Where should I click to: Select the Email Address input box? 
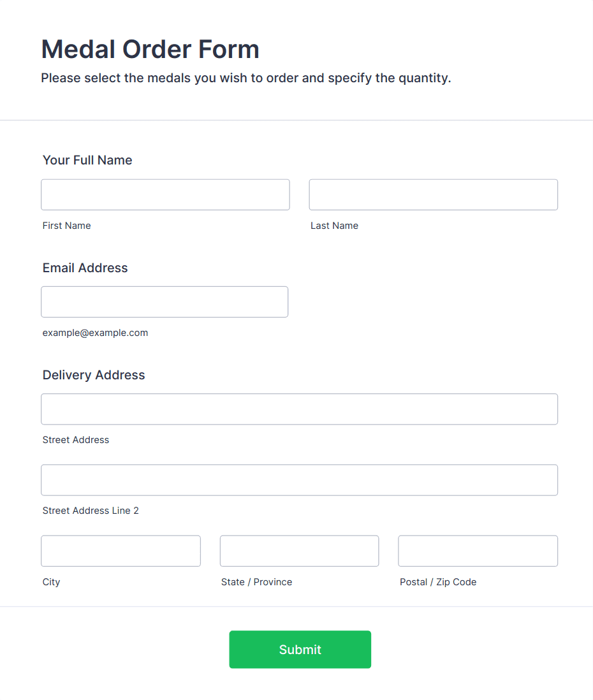point(165,302)
